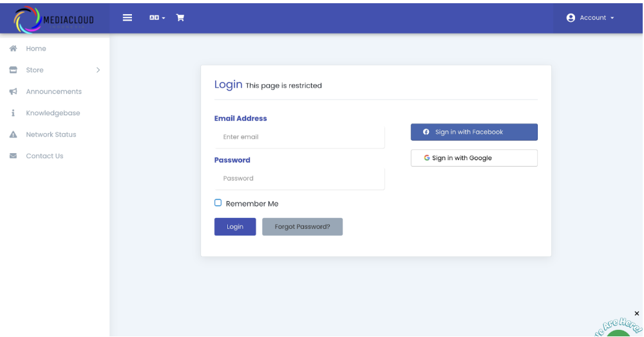
Task: Close the chat widget popup
Action: (x=637, y=313)
